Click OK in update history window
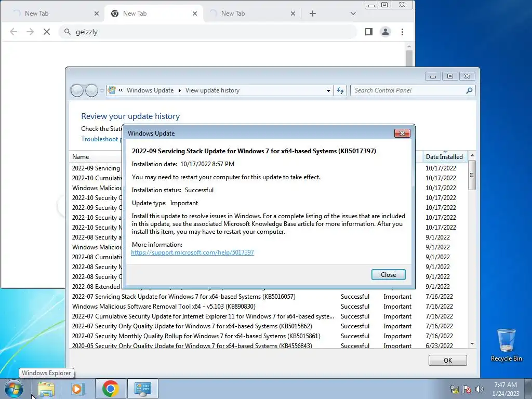Image resolution: width=532 pixels, height=399 pixels. [x=448, y=361]
